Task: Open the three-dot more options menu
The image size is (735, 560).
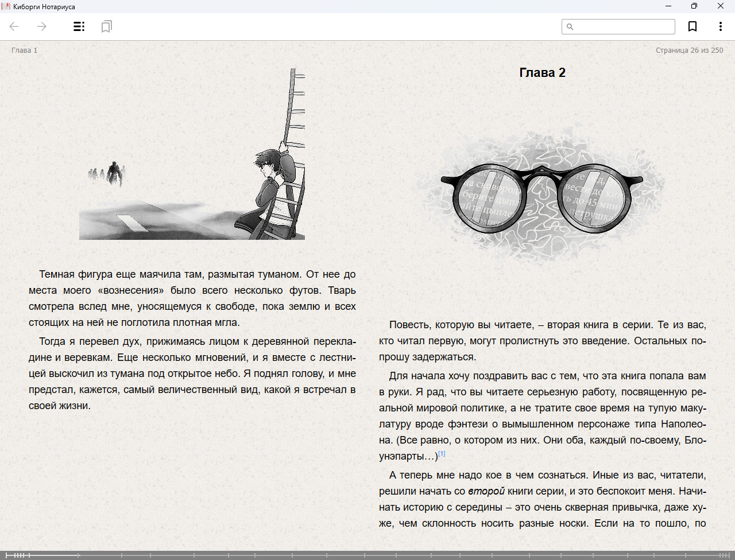Action: (x=720, y=26)
